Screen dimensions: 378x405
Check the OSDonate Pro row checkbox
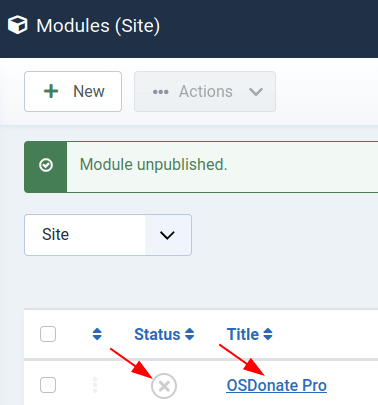tap(48, 385)
